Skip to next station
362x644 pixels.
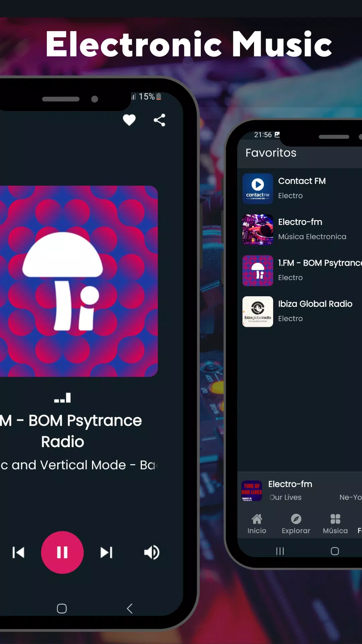point(106,552)
